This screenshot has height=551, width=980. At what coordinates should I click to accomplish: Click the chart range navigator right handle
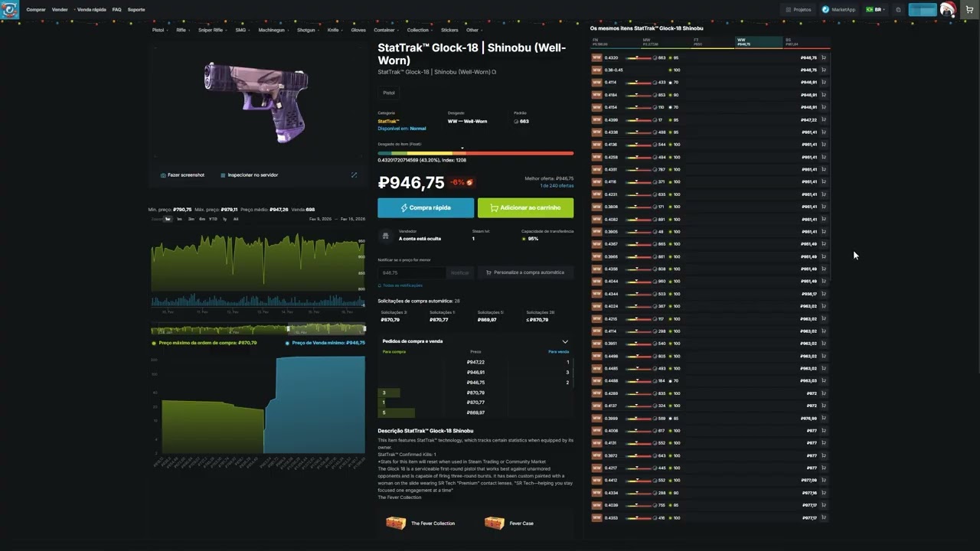click(x=364, y=329)
